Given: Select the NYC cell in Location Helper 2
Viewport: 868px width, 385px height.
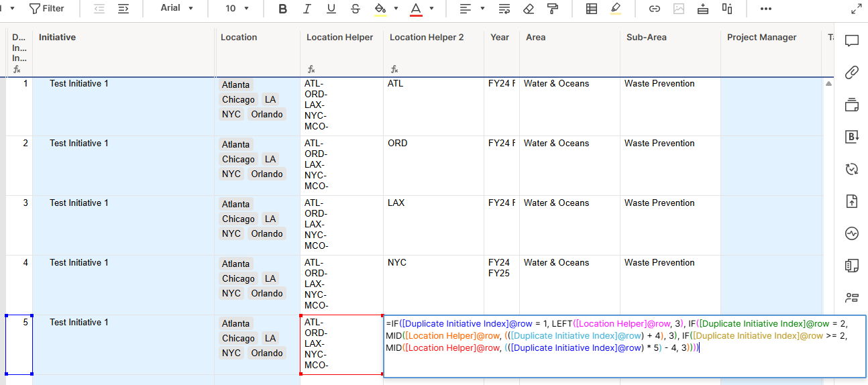Looking at the screenshot, I should coord(434,285).
